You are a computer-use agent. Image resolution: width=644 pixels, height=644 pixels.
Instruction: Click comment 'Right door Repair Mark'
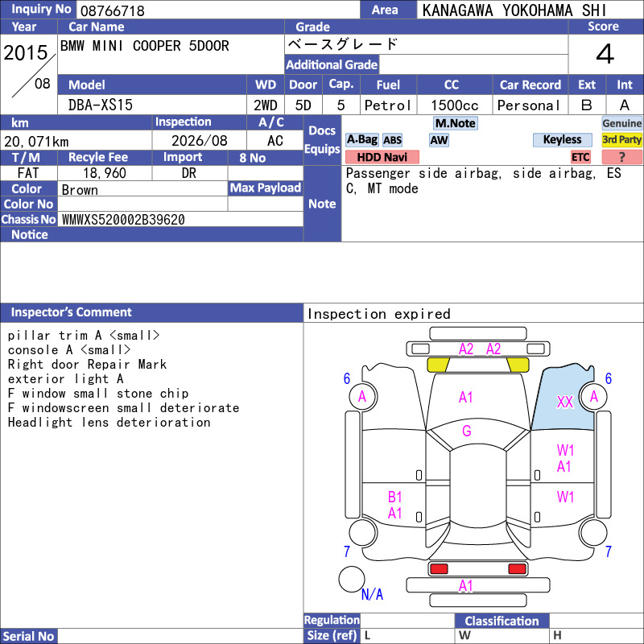point(87,365)
